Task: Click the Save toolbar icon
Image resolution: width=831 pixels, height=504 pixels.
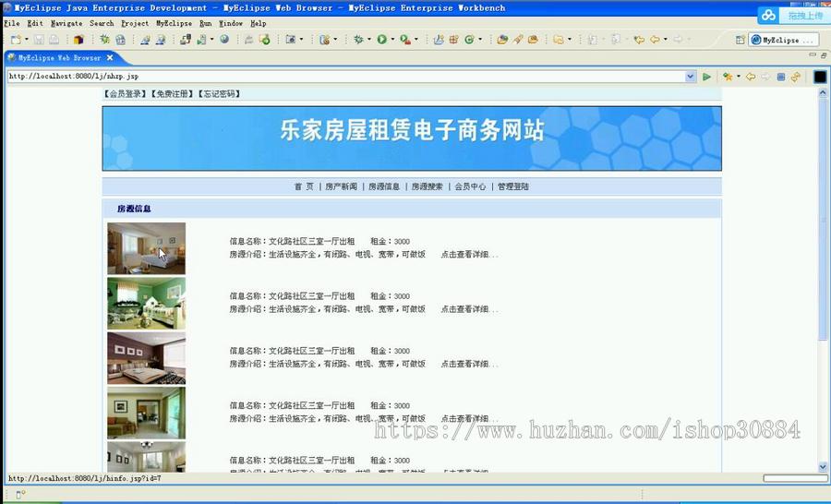Action: tap(39, 40)
